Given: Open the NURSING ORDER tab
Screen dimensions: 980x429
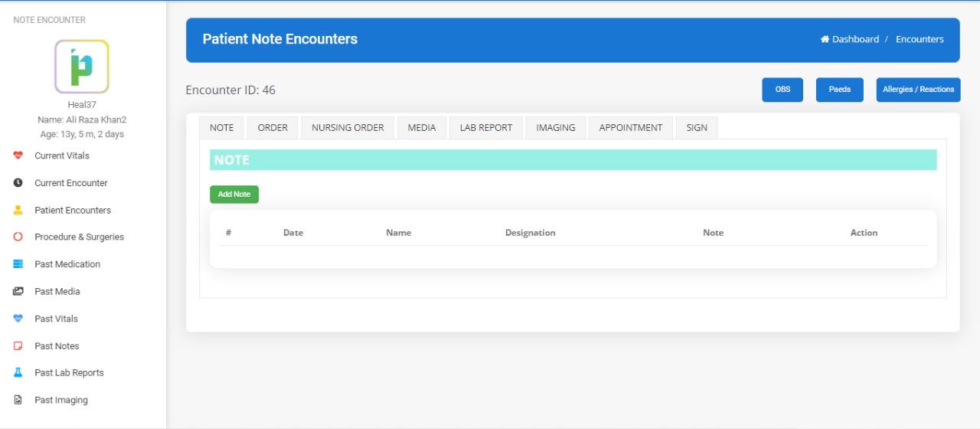Looking at the screenshot, I should (348, 128).
